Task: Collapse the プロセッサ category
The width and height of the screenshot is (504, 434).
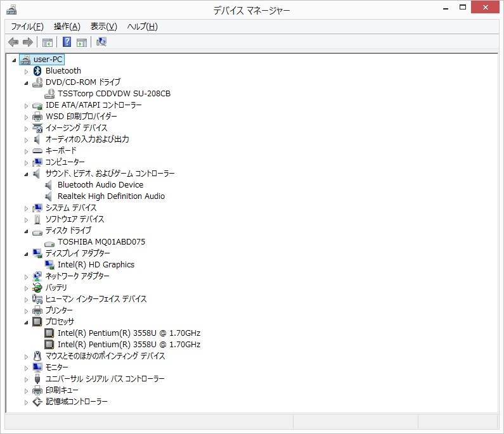Action: click(x=26, y=322)
